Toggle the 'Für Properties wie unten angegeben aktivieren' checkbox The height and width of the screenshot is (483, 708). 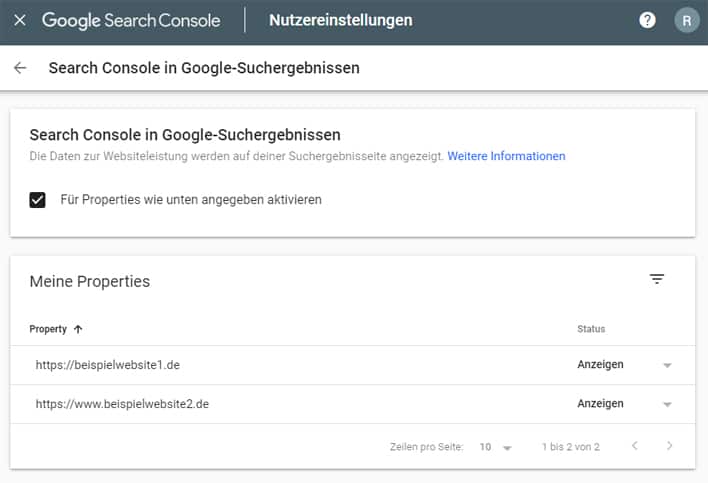coord(38,200)
